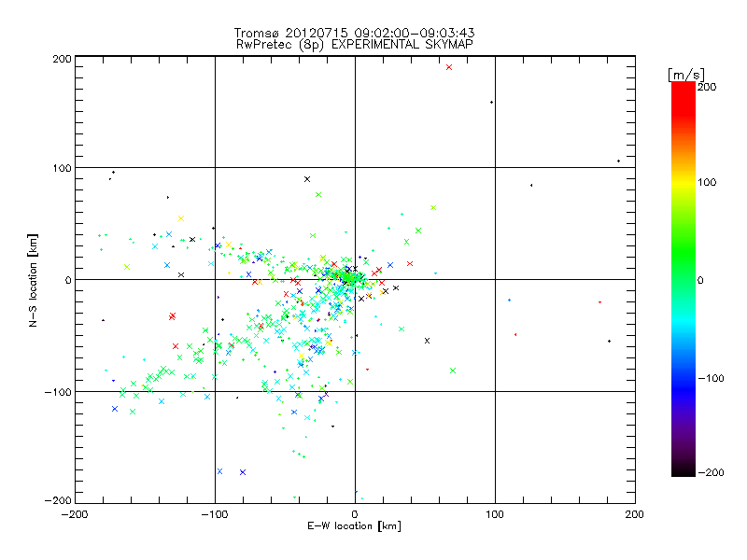Click the '[m/s]' colorbar unit label
Screen dimensions: 747x560
(x=686, y=75)
